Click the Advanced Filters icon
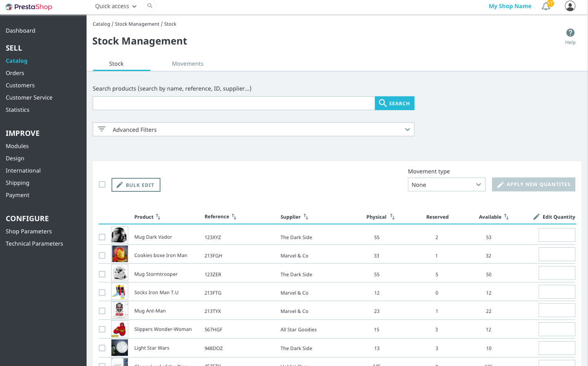588x366 pixels. [102, 129]
